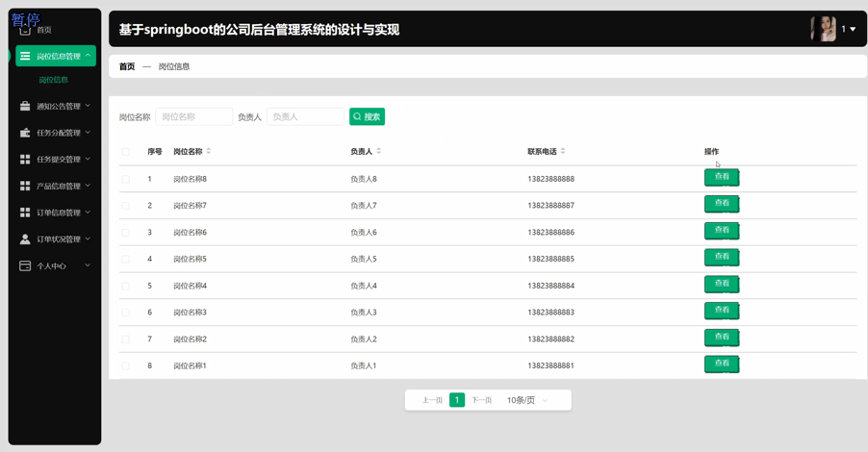868x452 pixels.
Task: Click 查看 for 岗位名称4 row
Action: (x=722, y=284)
